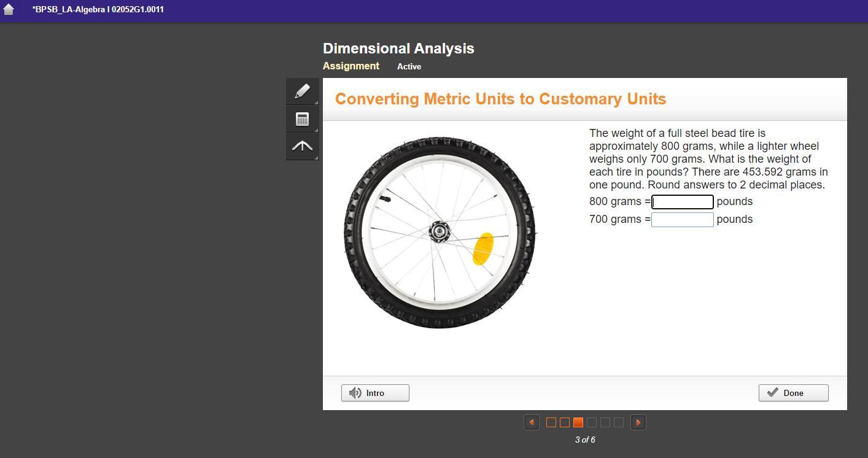This screenshot has height=458, width=868.
Task: Click the Dimensional Analysis title
Action: (x=398, y=49)
